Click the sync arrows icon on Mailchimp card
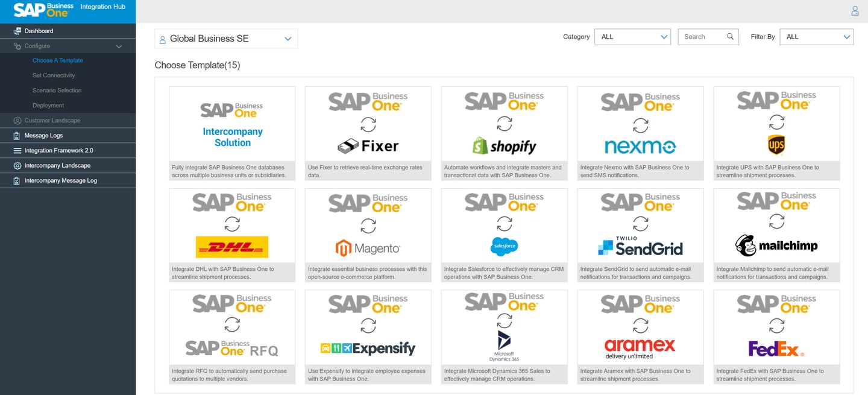Screen dimensions: 868x395 point(777,223)
